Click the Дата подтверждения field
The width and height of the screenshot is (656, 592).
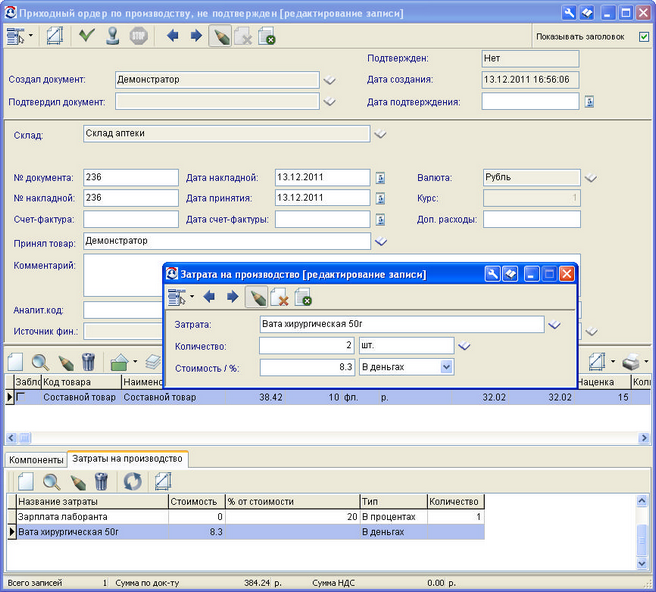[530, 101]
